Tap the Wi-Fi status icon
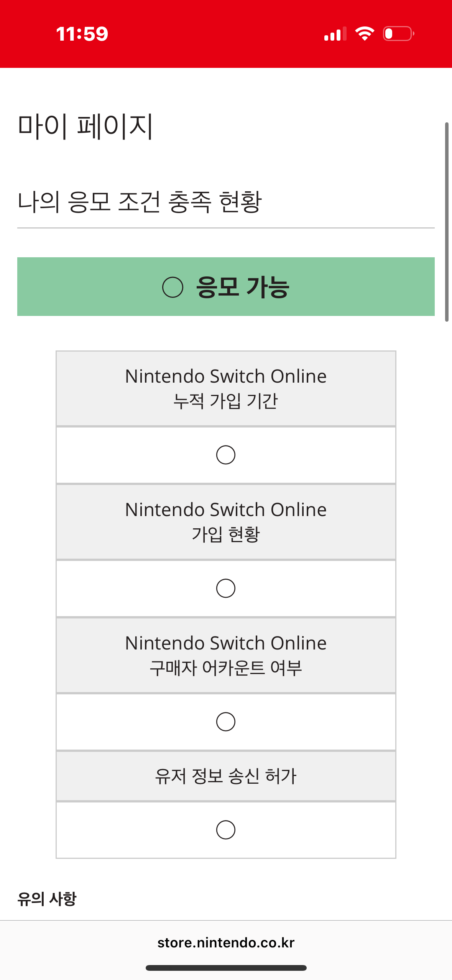The width and height of the screenshot is (452, 980). coord(365,34)
